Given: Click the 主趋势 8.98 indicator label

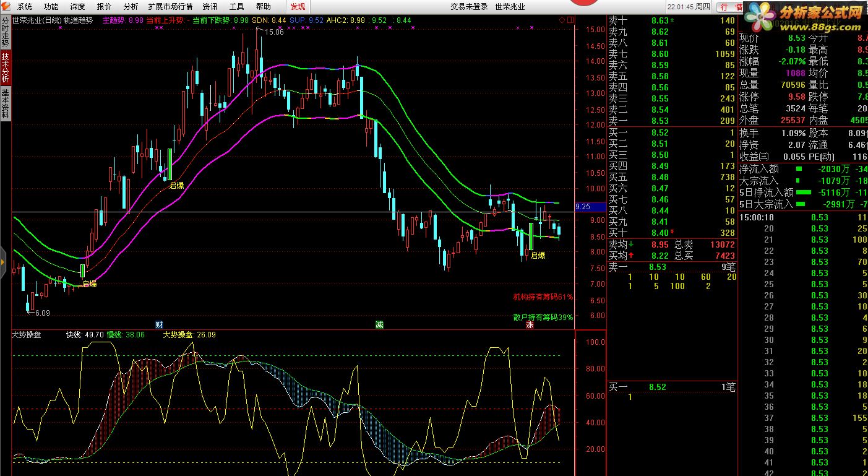Looking at the screenshot, I should click(x=123, y=20).
